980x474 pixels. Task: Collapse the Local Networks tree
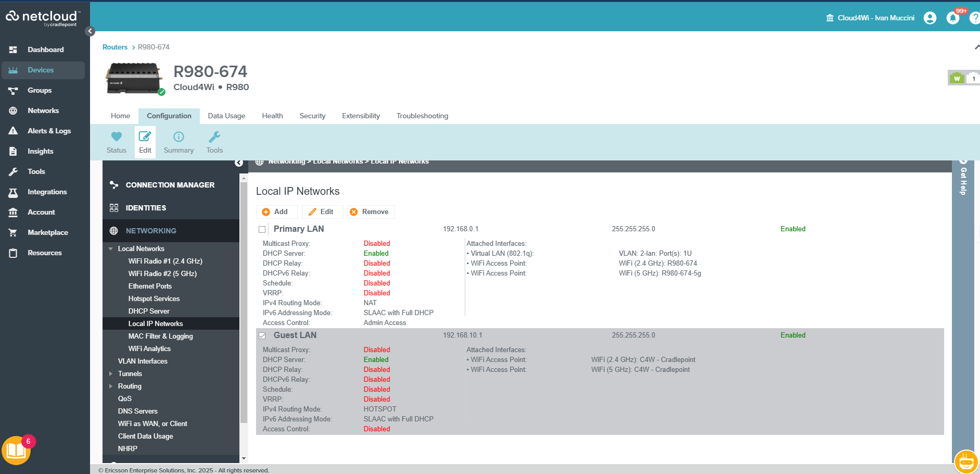[110, 249]
